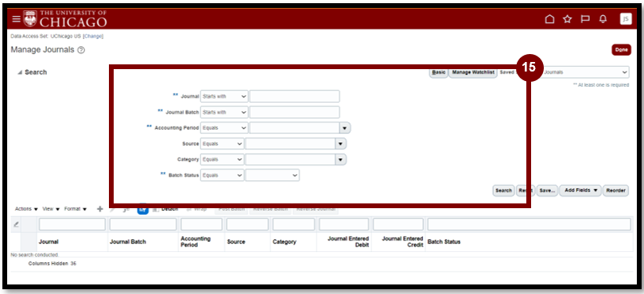
Task: Click Journal Entered Debit column header
Action: (348, 242)
